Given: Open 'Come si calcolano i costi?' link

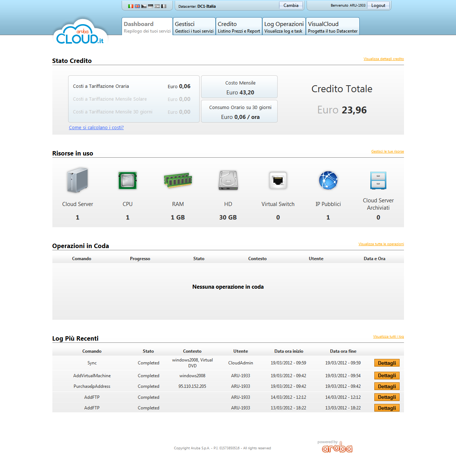Looking at the screenshot, I should pyautogui.click(x=96, y=127).
